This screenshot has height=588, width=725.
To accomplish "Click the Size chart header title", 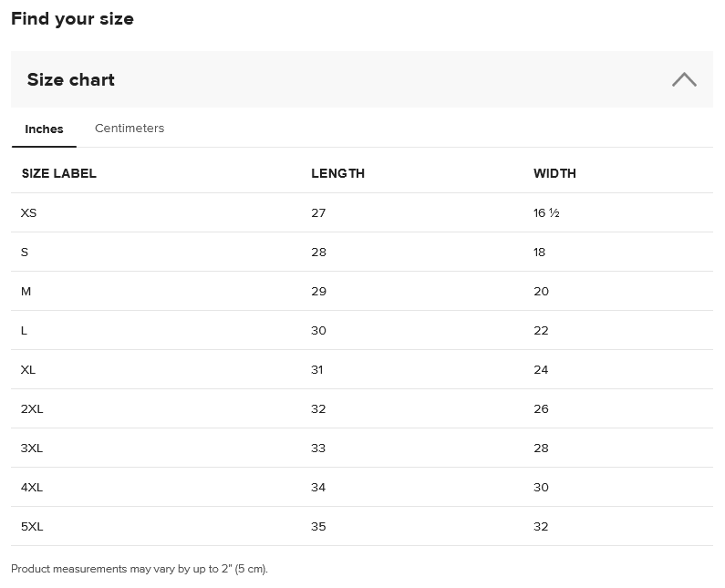I will click(71, 80).
